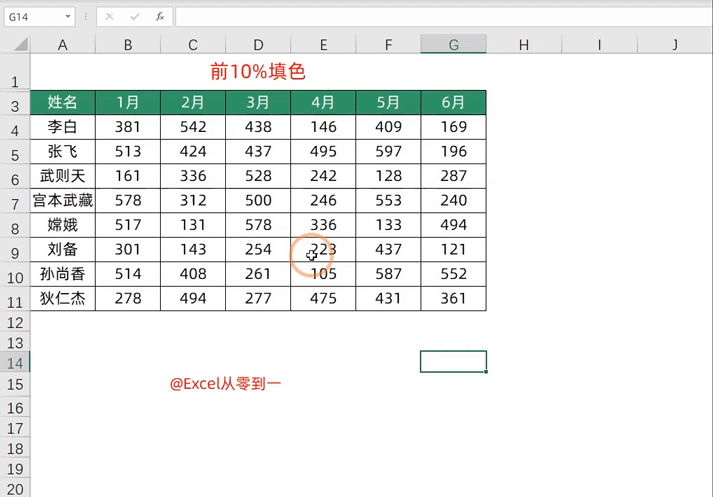Viewport: 713px width, 497px height.
Task: Open the Name Box dropdown arrow
Action: click(68, 17)
